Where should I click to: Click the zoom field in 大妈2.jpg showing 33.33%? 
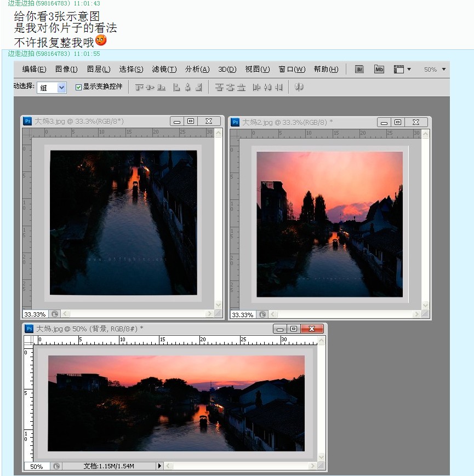pyautogui.click(x=242, y=315)
